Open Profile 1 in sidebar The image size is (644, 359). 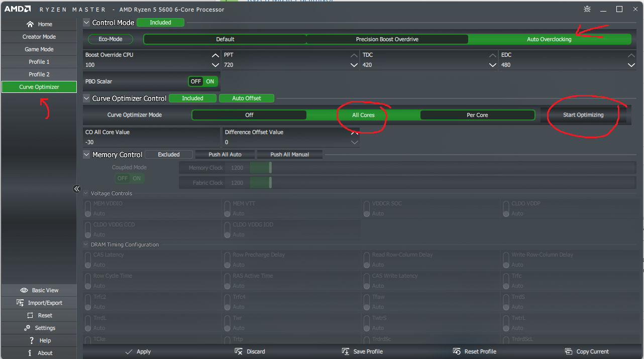(39, 62)
